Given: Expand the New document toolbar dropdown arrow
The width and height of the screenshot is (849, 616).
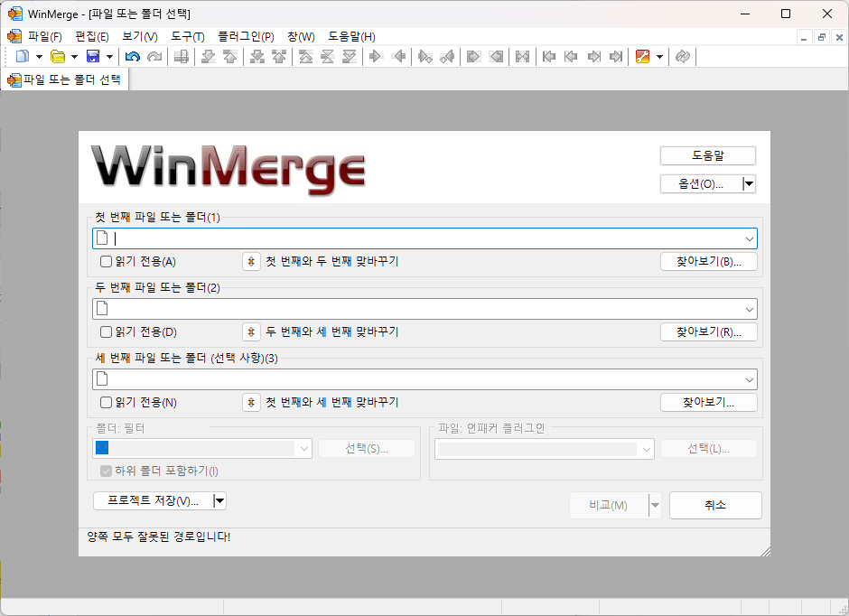Looking at the screenshot, I should click(x=39, y=56).
